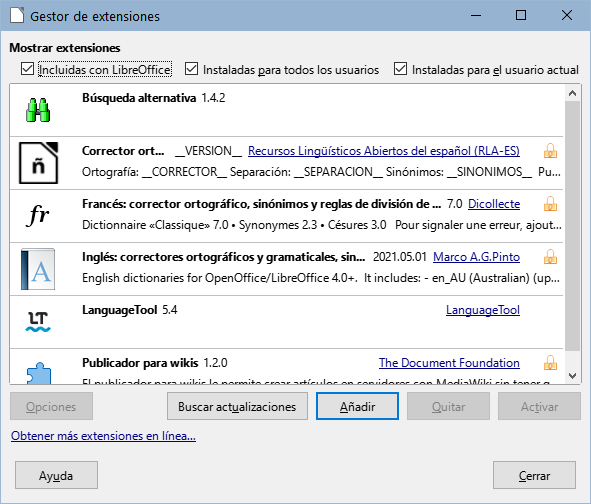Click the scrollbar down arrow in extension list
The height and width of the screenshot is (504, 591).
pyautogui.click(x=573, y=375)
